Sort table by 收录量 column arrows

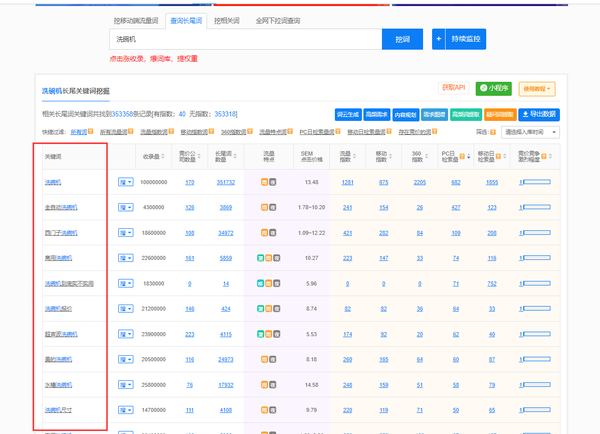pyautogui.click(x=163, y=156)
